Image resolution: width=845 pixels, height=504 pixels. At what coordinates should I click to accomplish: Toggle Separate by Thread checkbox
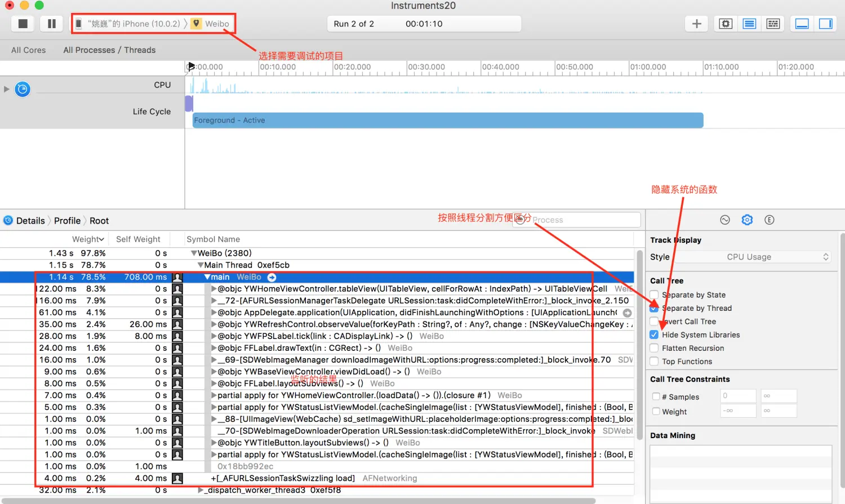pyautogui.click(x=654, y=308)
